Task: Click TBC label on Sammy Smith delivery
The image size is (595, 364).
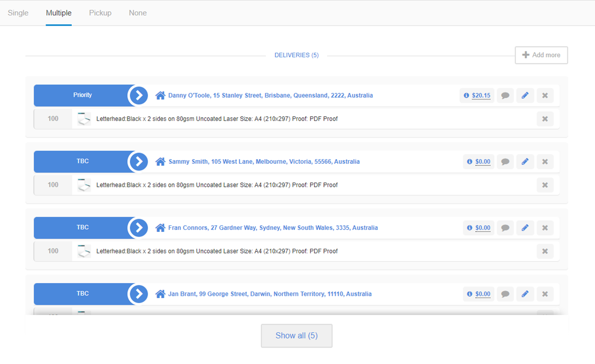Action: point(83,161)
